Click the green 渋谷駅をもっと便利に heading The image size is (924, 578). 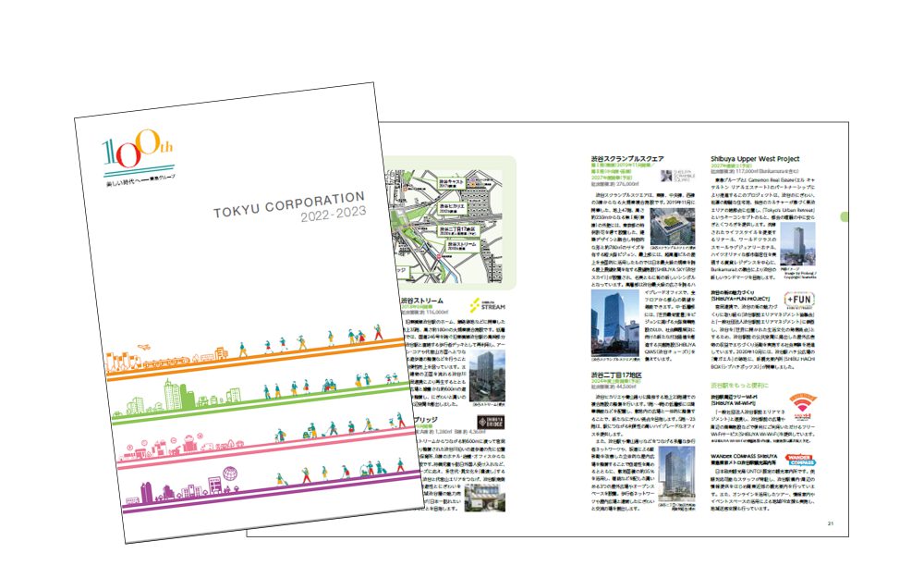click(739, 386)
